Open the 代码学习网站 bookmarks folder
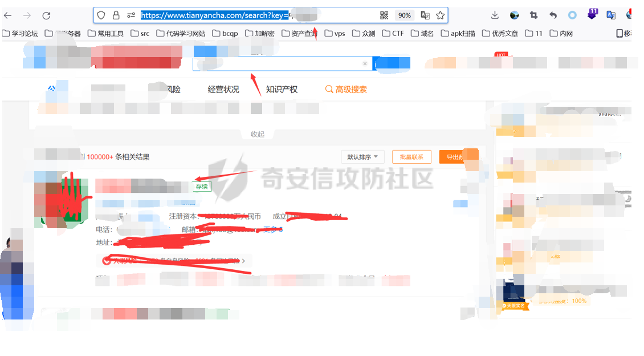644x356 pixels. click(x=181, y=34)
